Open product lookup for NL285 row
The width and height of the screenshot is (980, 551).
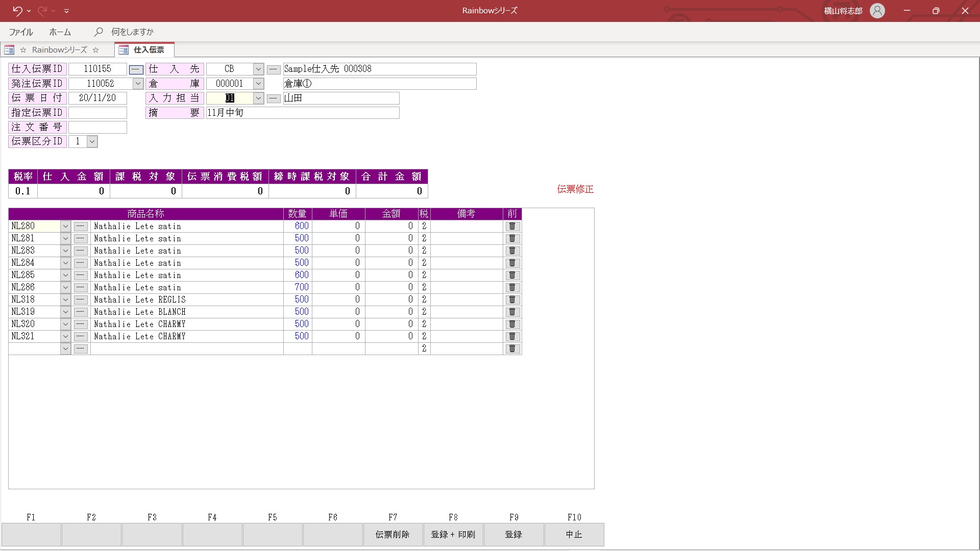(81, 275)
